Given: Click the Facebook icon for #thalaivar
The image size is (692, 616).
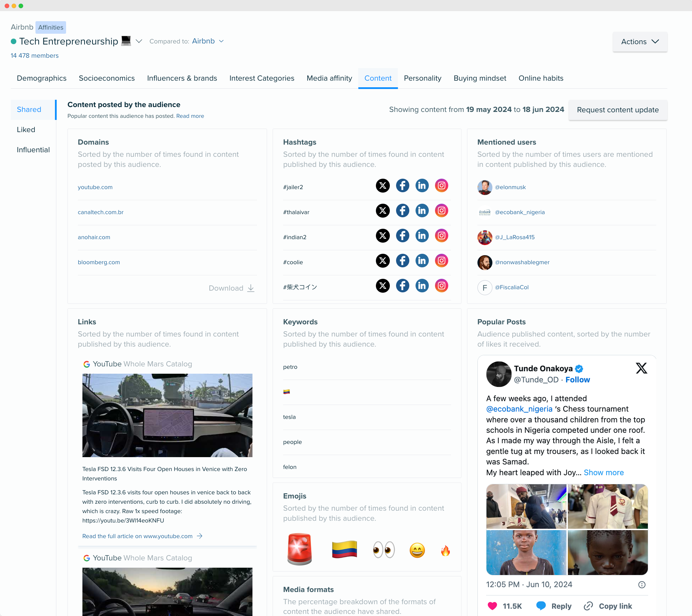Looking at the screenshot, I should [402, 210].
